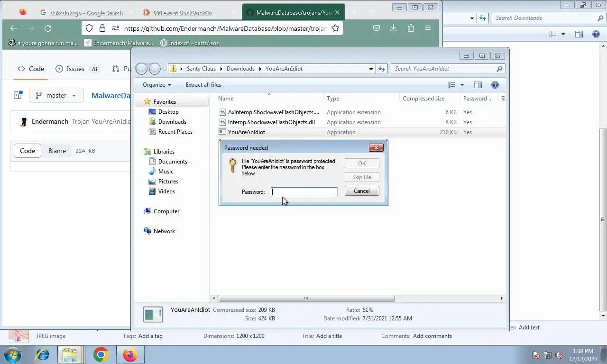Click the padlock site info icon
This screenshot has height=364, width=607.
pos(102,28)
